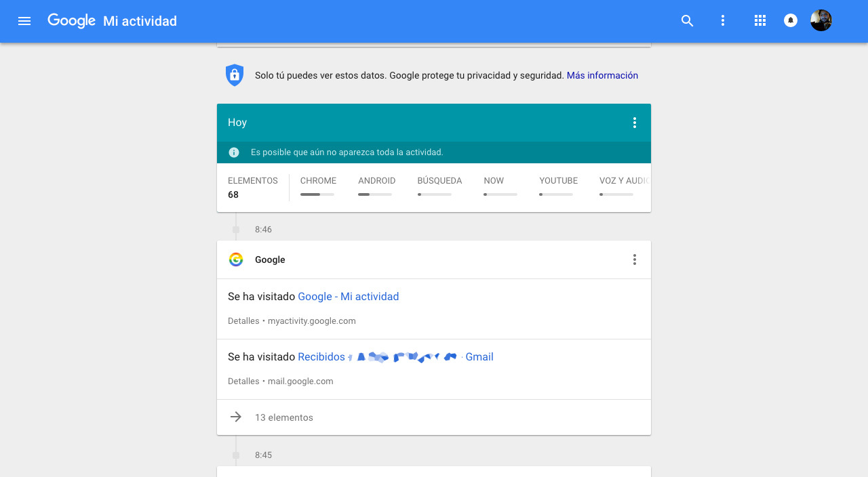Click the blue privacy shield icon

(235, 75)
